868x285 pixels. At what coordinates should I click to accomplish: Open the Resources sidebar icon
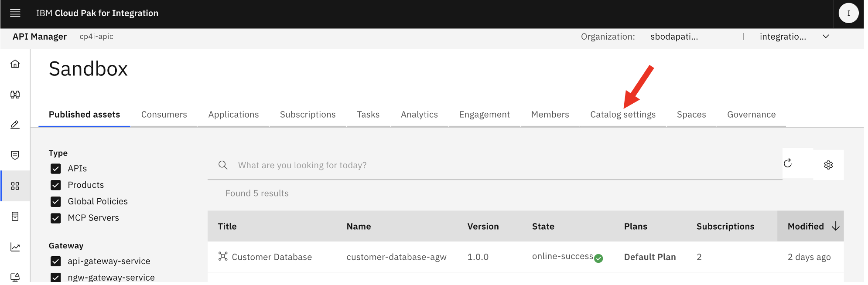(15, 216)
